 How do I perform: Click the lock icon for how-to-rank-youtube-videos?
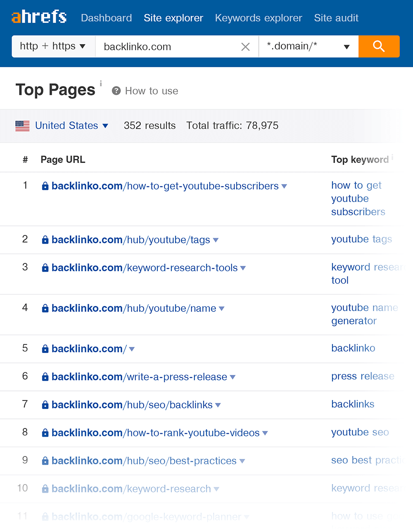45,433
